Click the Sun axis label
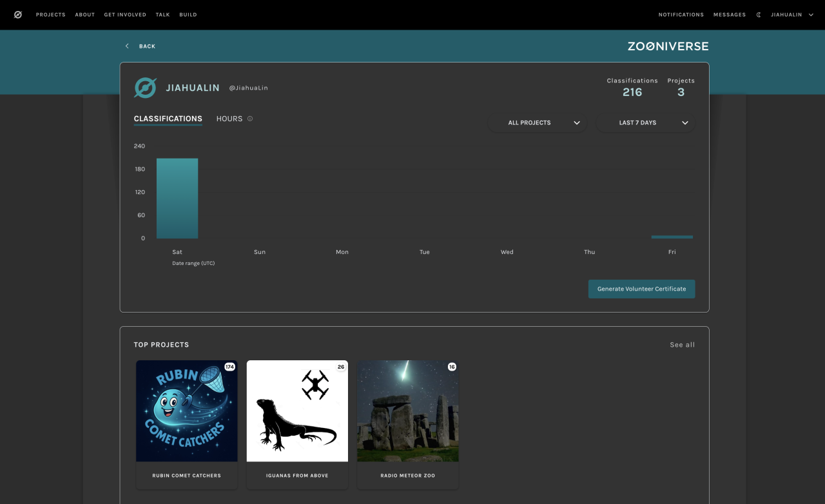Screen dimensions: 825x504 (x=260, y=252)
